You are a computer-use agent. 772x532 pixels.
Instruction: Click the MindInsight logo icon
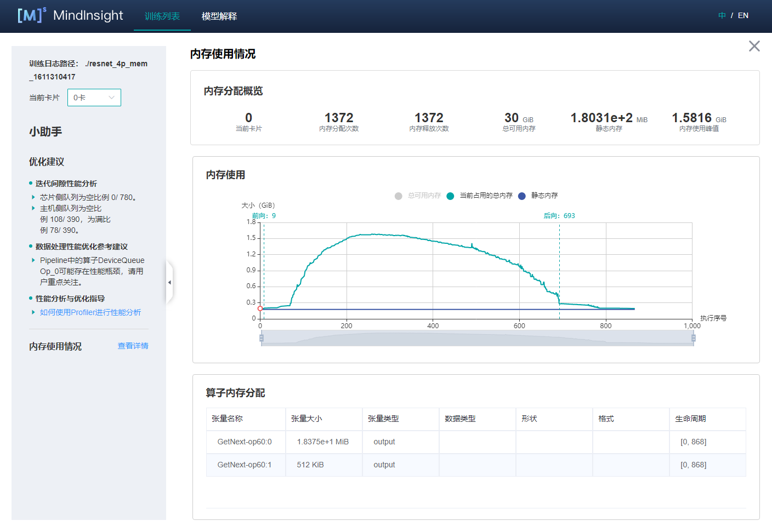tap(31, 15)
